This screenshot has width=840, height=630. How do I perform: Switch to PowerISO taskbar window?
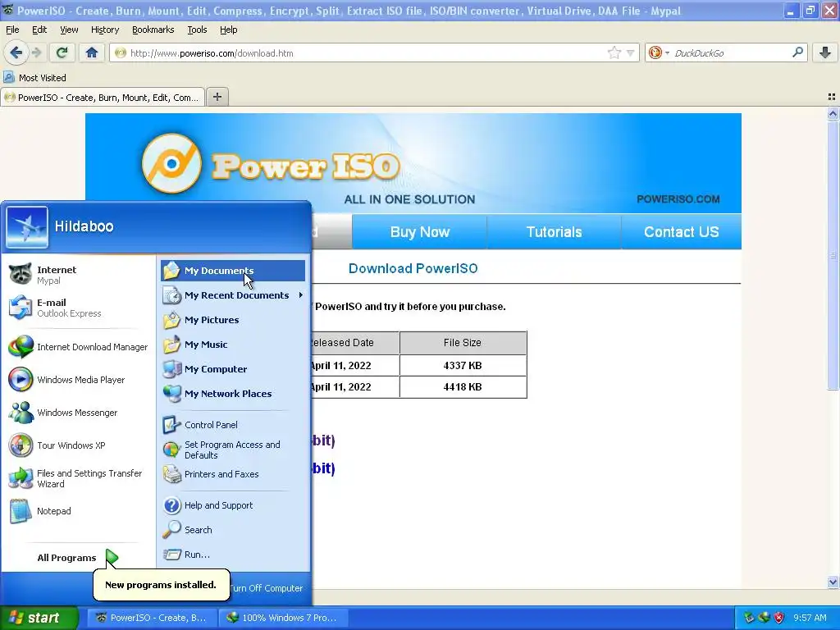pos(152,618)
